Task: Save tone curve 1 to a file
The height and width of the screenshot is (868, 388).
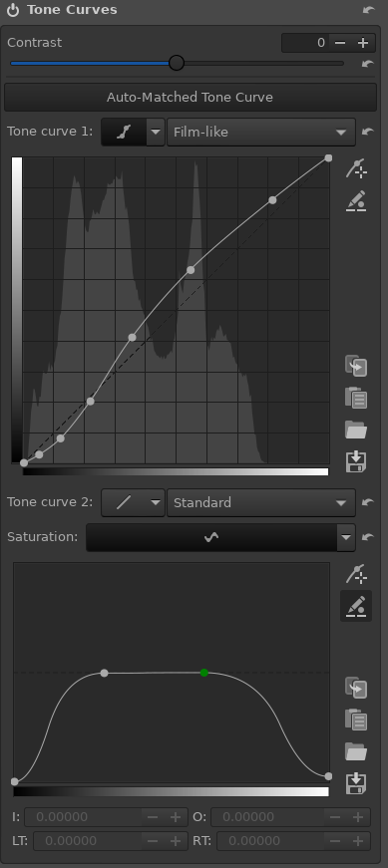Action: click(356, 460)
